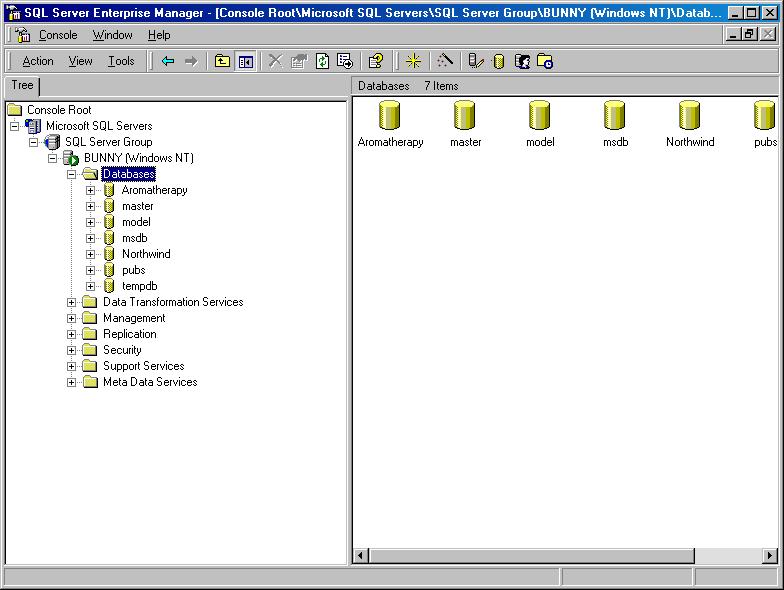The image size is (784, 590).
Task: Open the Window menu
Action: [x=112, y=35]
